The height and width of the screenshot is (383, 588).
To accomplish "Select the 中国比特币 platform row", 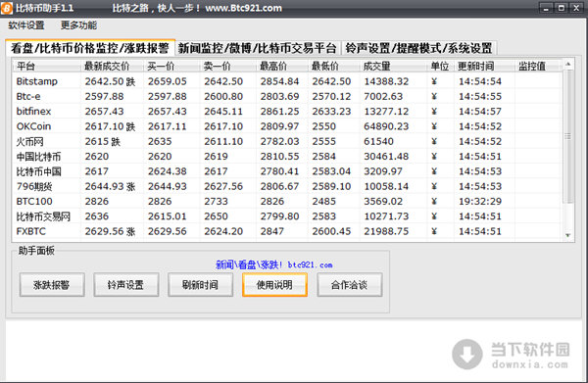I will tap(287, 157).
